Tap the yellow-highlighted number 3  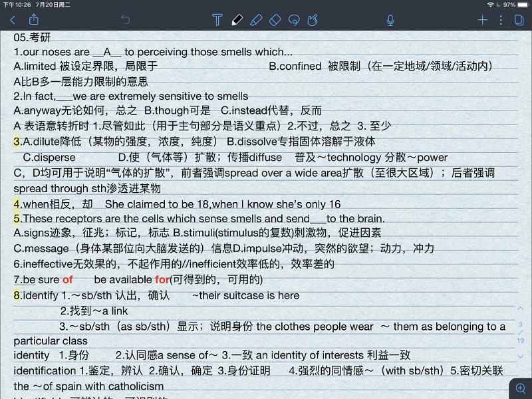tap(17, 142)
